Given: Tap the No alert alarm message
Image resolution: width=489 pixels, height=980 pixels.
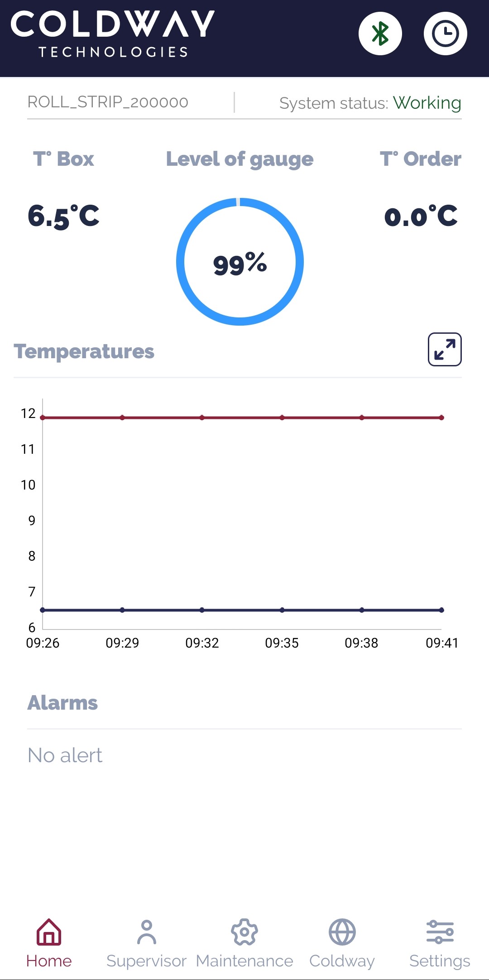Looking at the screenshot, I should [65, 755].
